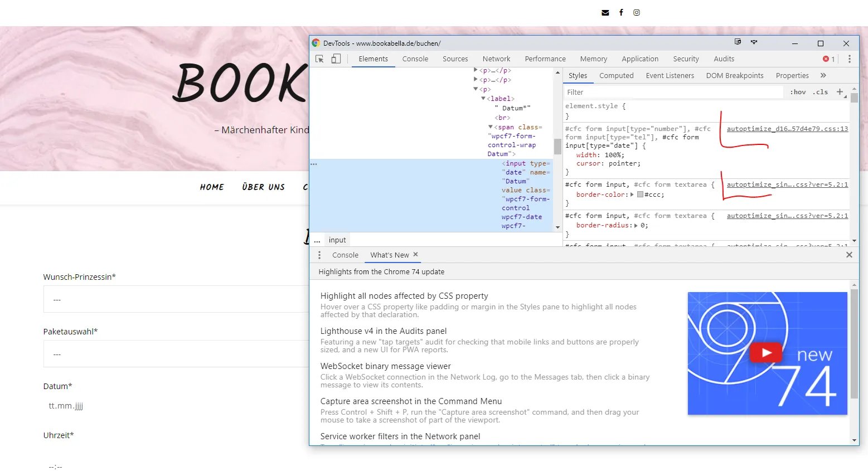Open the Computed styles tab
868x471 pixels.
pos(616,76)
